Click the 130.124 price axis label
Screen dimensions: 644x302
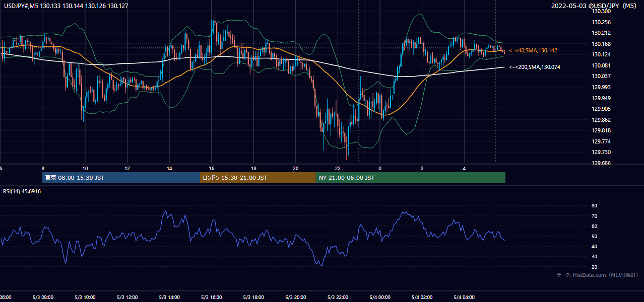pyautogui.click(x=601, y=54)
